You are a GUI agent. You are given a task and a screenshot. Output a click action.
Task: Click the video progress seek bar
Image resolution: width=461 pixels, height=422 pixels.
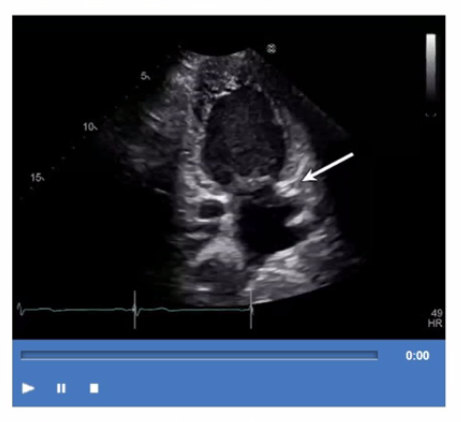coord(199,355)
